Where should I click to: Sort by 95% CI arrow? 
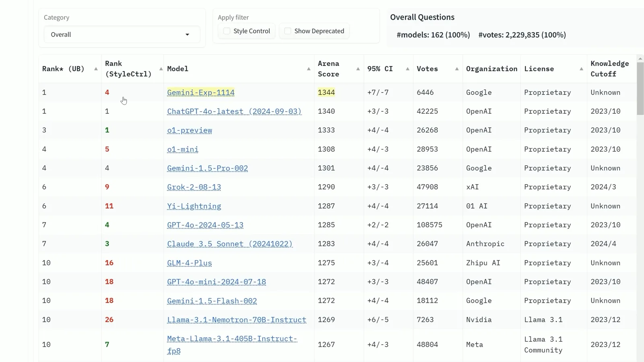(x=407, y=69)
